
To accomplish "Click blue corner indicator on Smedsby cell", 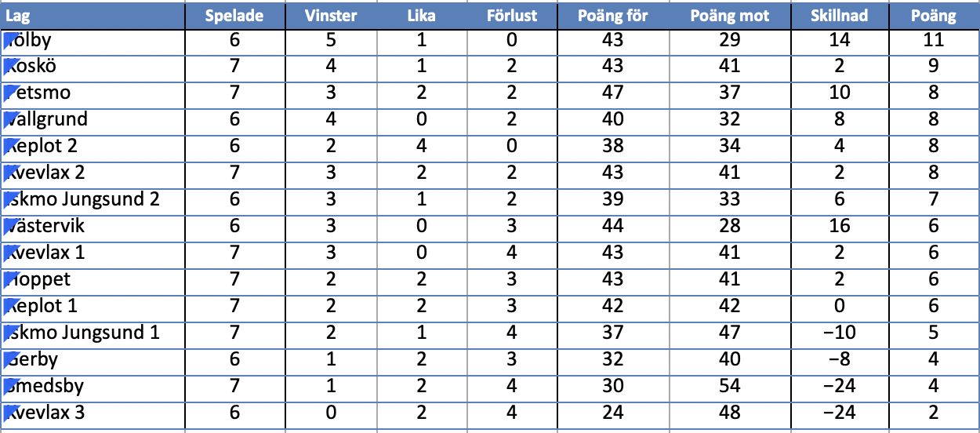I will click(10, 386).
